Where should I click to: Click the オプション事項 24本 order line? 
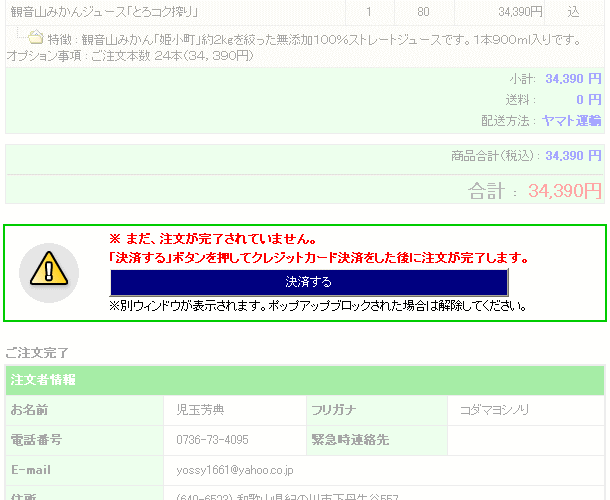pos(130,56)
